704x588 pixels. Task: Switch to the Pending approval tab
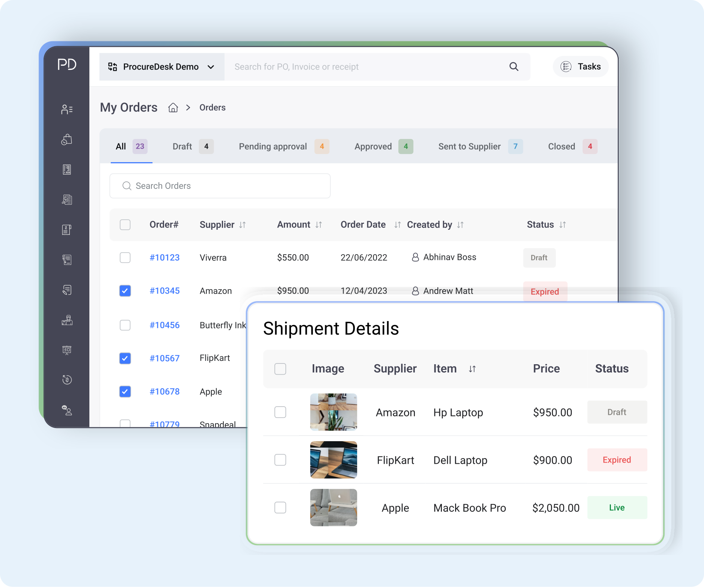(x=284, y=146)
